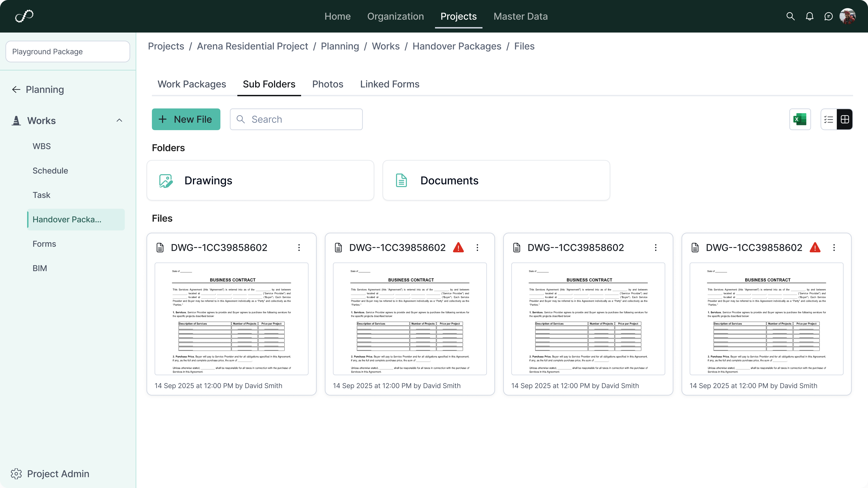868x488 pixels.
Task: Go back to Planning via arrow
Action: point(16,89)
